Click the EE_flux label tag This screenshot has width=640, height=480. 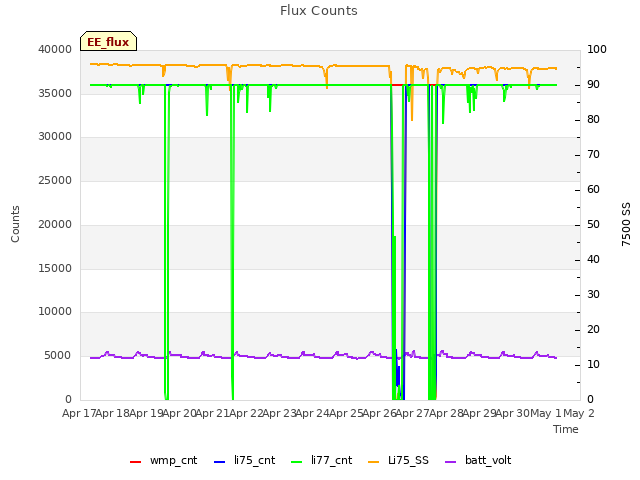[x=108, y=41]
